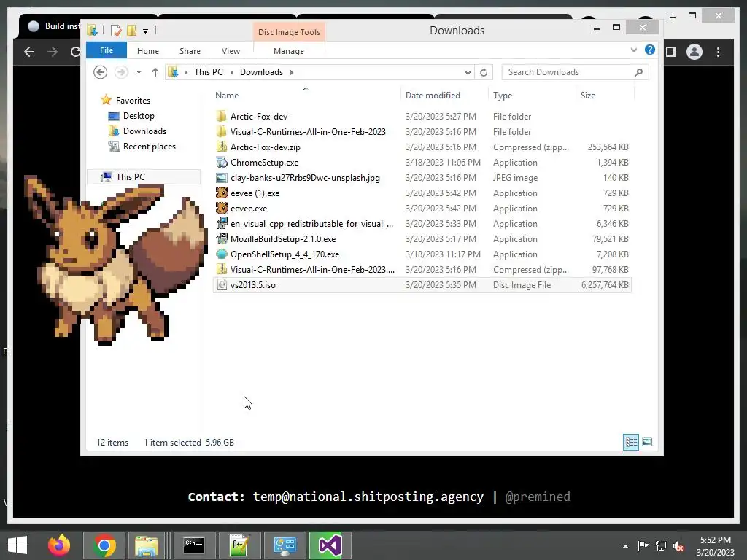The width and height of the screenshot is (747, 560).
Task: Click the Downloads breadcrumb in address bar
Action: click(x=261, y=72)
